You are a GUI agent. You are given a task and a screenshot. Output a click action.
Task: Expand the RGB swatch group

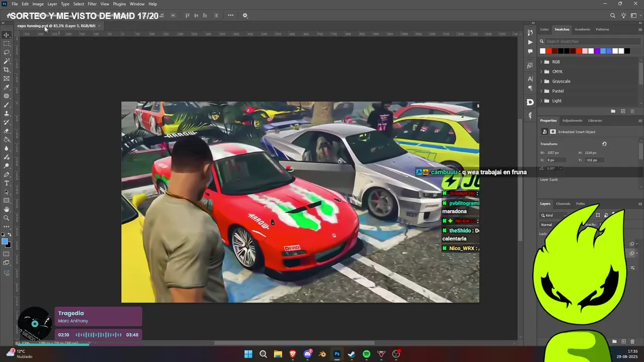(541, 62)
